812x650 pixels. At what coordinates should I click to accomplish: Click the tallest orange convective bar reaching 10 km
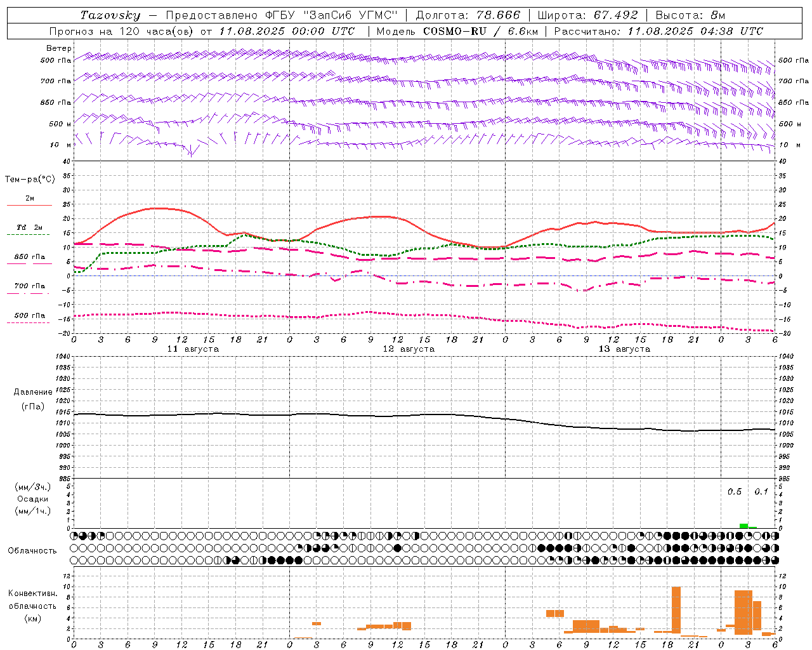pyautogui.click(x=676, y=610)
